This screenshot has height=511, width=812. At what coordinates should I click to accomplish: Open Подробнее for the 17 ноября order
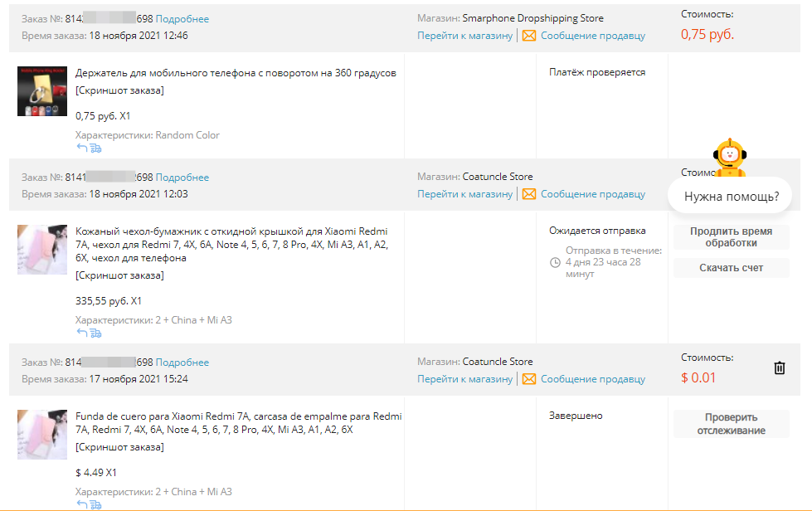tap(182, 363)
